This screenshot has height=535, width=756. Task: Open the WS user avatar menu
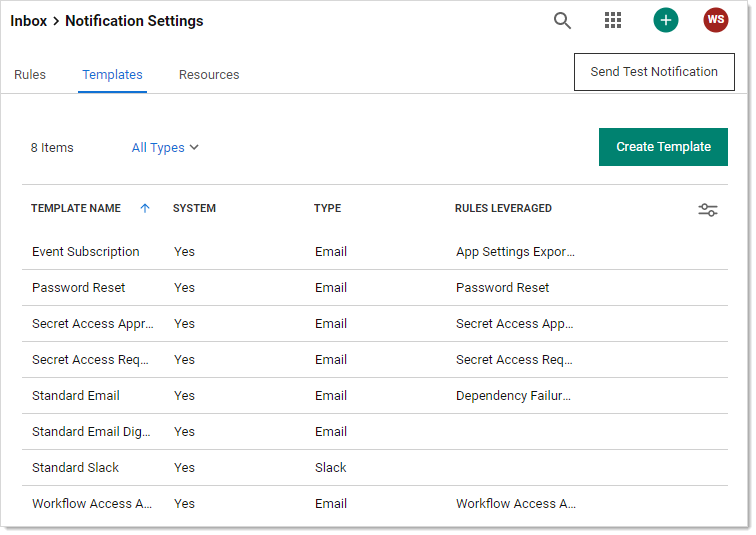[716, 21]
